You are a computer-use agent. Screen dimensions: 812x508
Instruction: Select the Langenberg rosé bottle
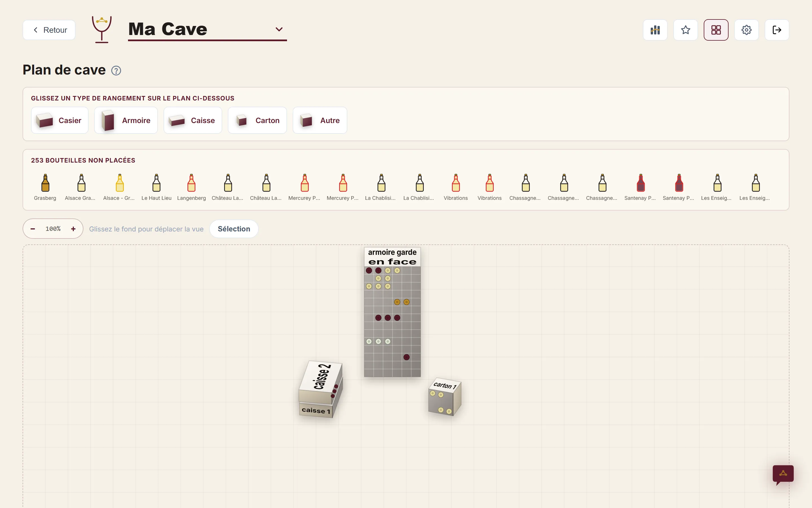[x=191, y=187]
